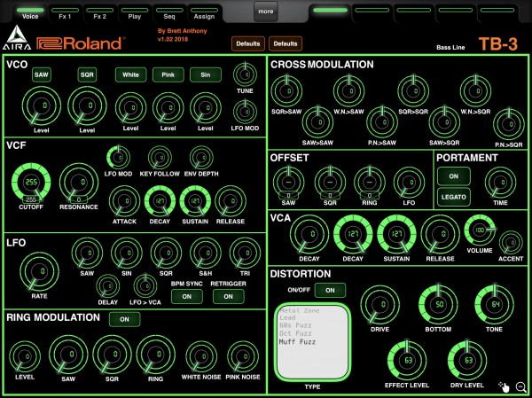The height and width of the screenshot is (398, 532).
Task: Click the VCF KEY FOLLOW knob
Action: pyautogui.click(x=160, y=158)
